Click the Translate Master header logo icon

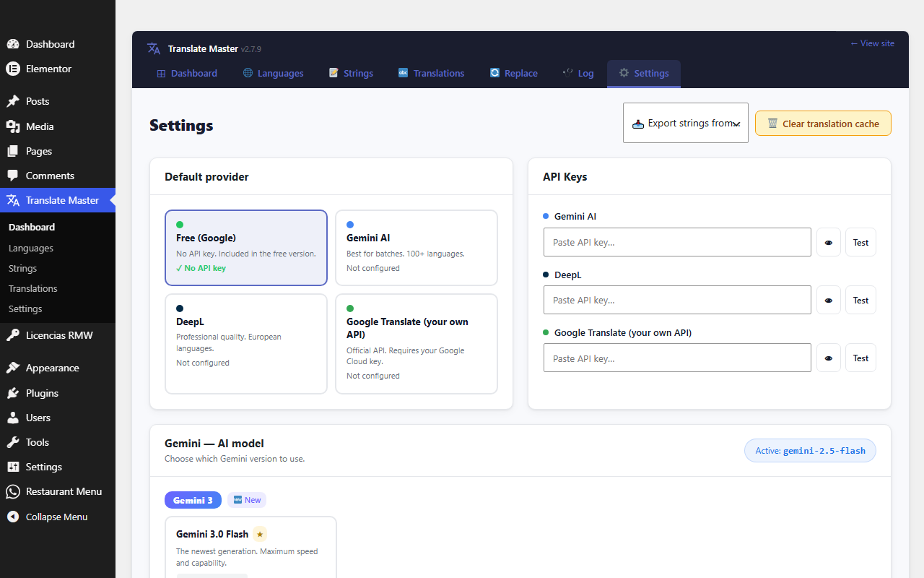(154, 48)
